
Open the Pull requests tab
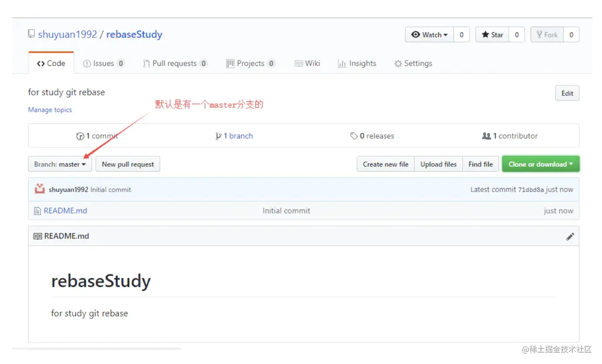[175, 63]
